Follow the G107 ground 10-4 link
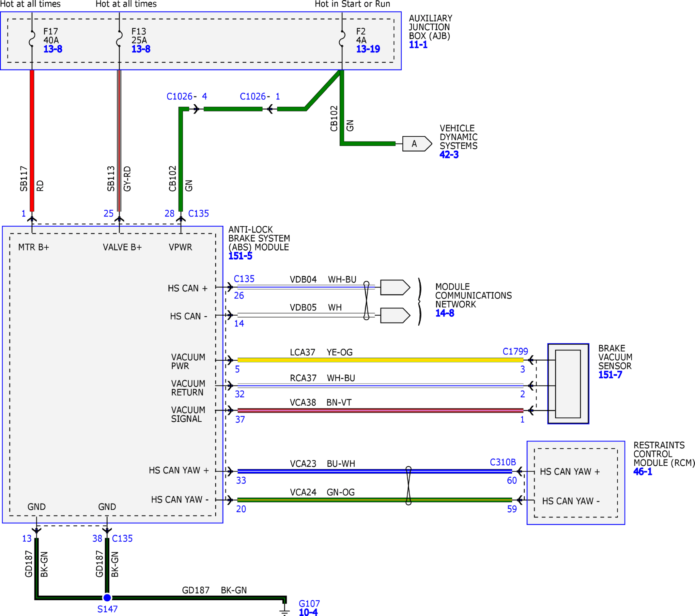Image resolution: width=695 pixels, height=616 pixels. pos(308,612)
